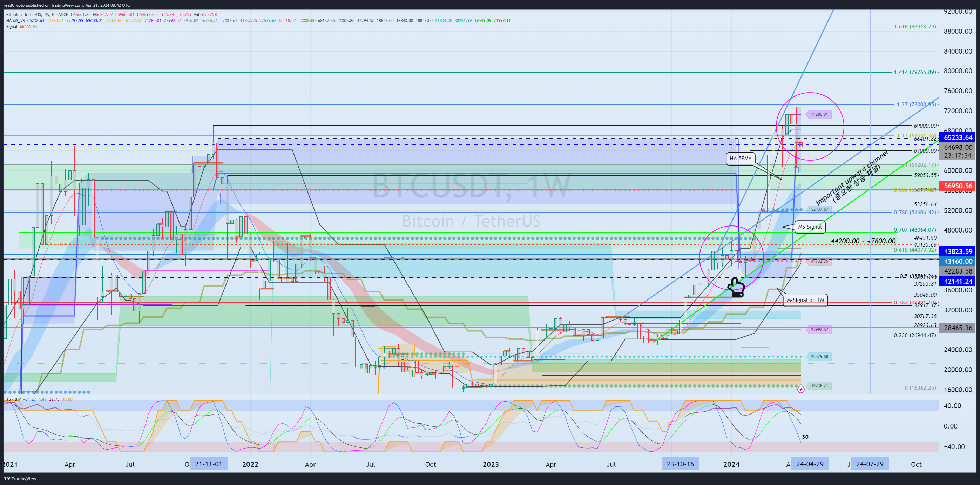Click the 2023 label on time axis

point(491,464)
